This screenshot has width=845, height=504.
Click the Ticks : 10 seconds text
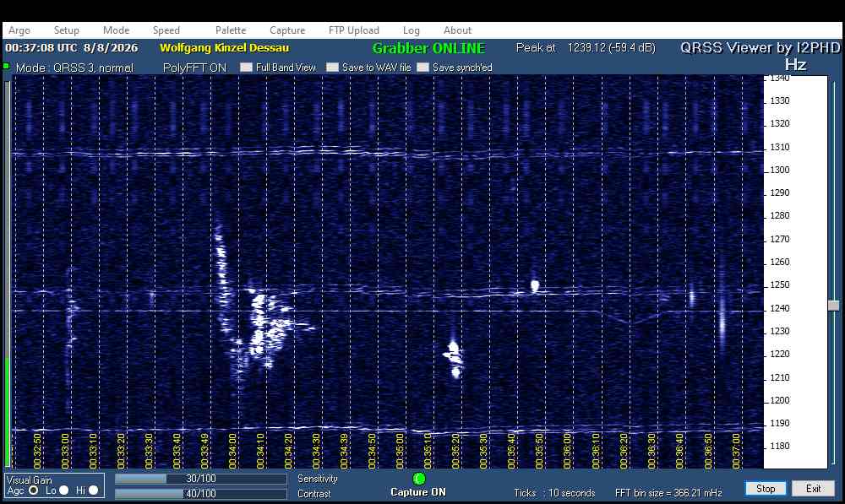554,493
